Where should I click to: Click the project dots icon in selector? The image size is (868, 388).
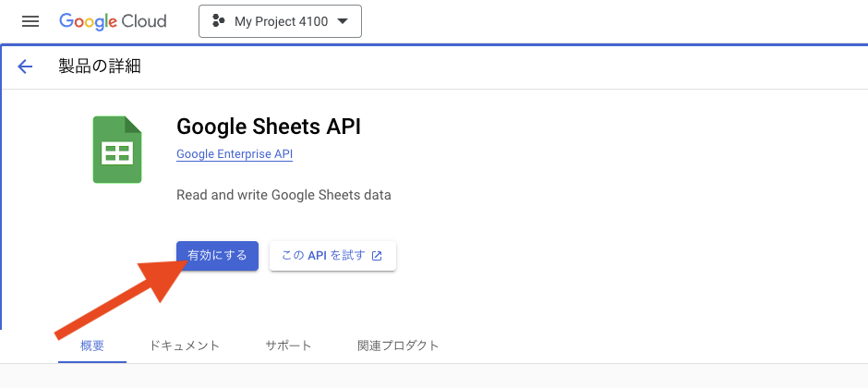[219, 21]
